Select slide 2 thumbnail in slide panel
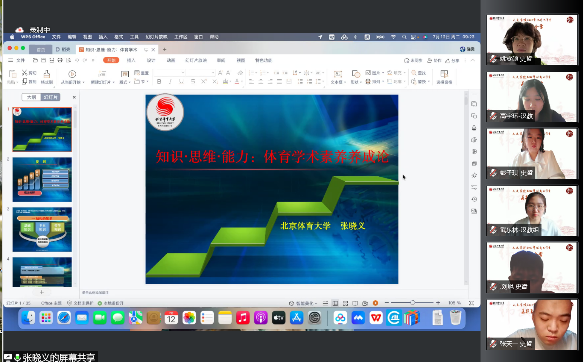This screenshot has width=584, height=362. point(42,180)
